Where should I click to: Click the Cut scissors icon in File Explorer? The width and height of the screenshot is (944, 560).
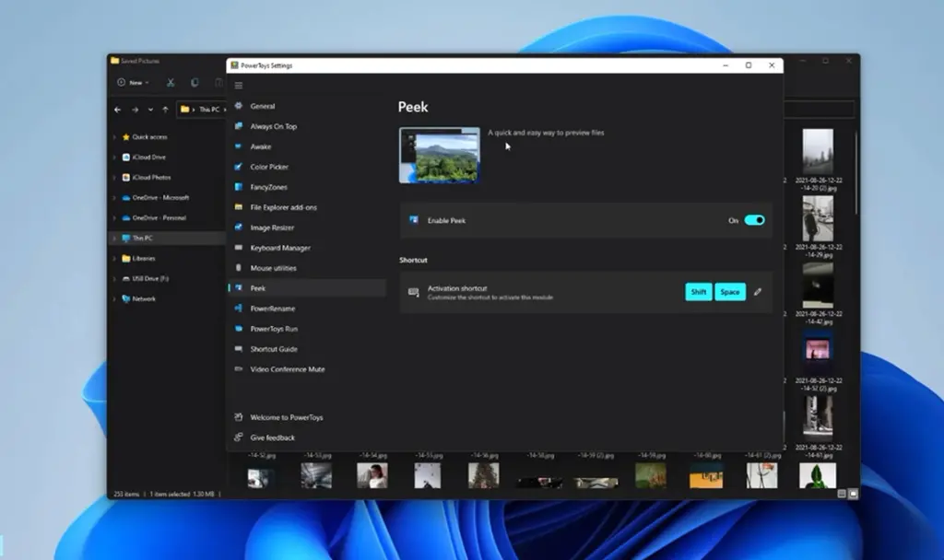171,83
